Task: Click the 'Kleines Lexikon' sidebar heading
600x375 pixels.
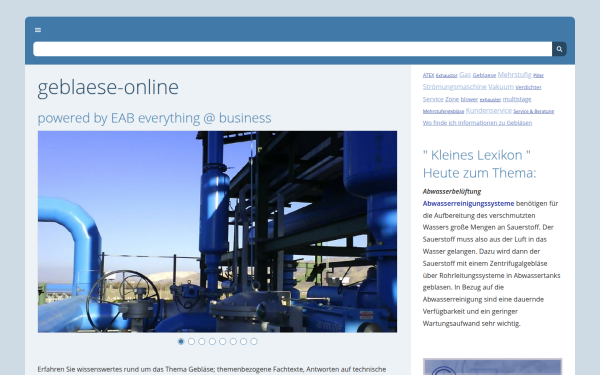Action: (x=479, y=164)
